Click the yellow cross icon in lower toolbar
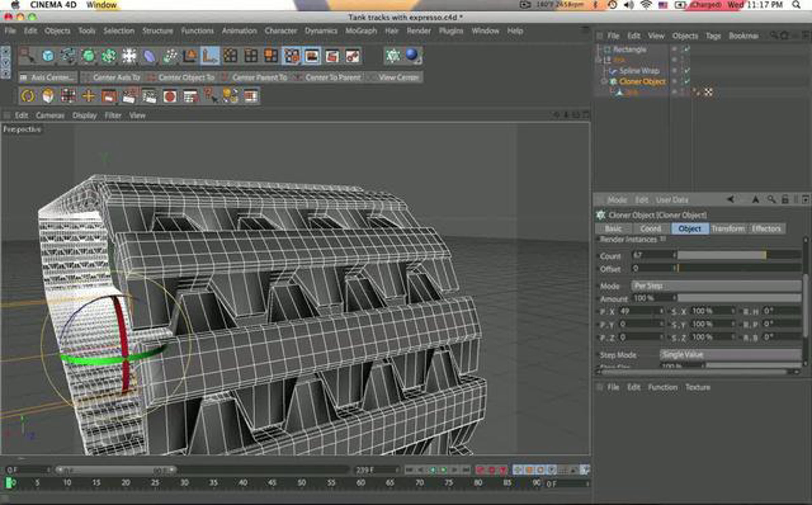This screenshot has height=505, width=812. coord(88,96)
